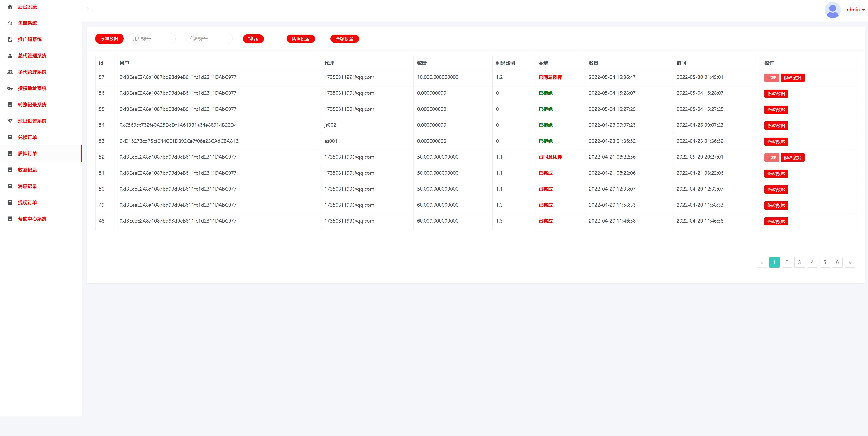
Task: Click the icon beside 地址设置系统
Action: 10,121
